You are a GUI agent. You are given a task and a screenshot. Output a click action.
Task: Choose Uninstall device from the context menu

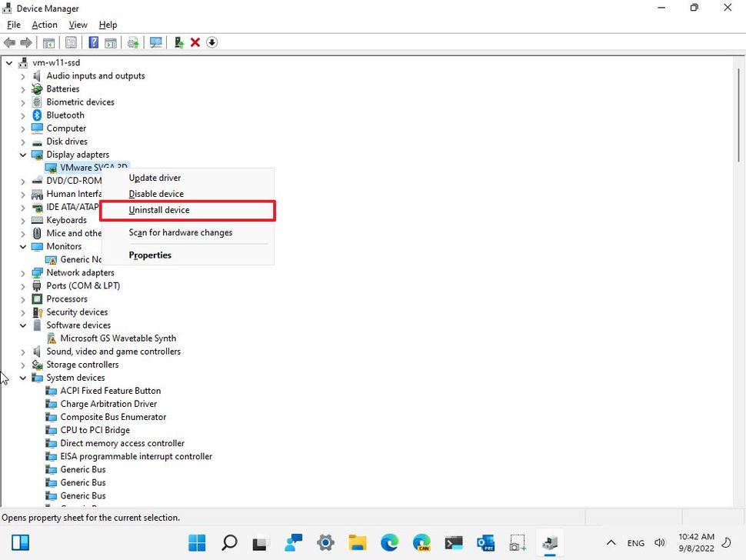point(161,209)
